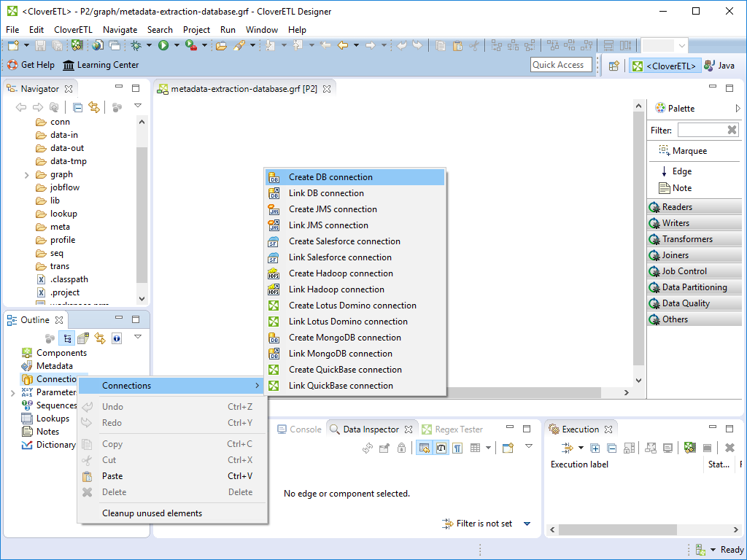Click the Run graph green play icon
The image size is (747, 560).
163,45
